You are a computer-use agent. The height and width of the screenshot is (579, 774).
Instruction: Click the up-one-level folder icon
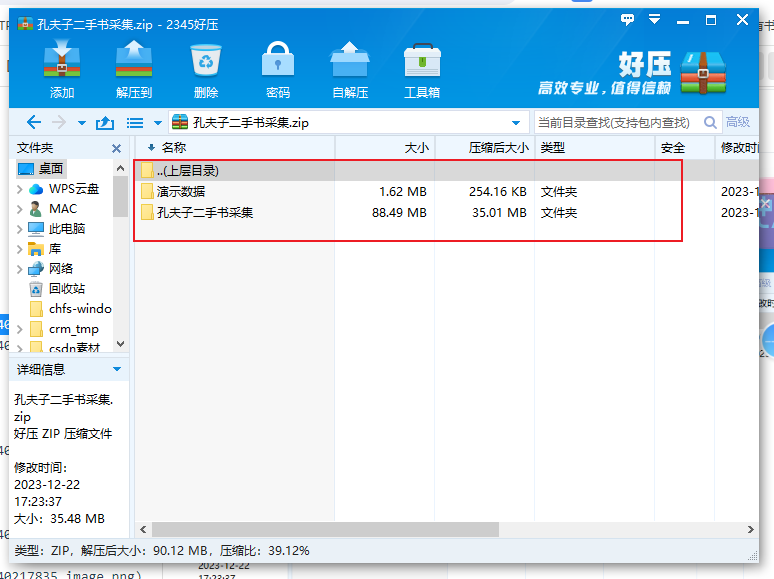point(105,122)
